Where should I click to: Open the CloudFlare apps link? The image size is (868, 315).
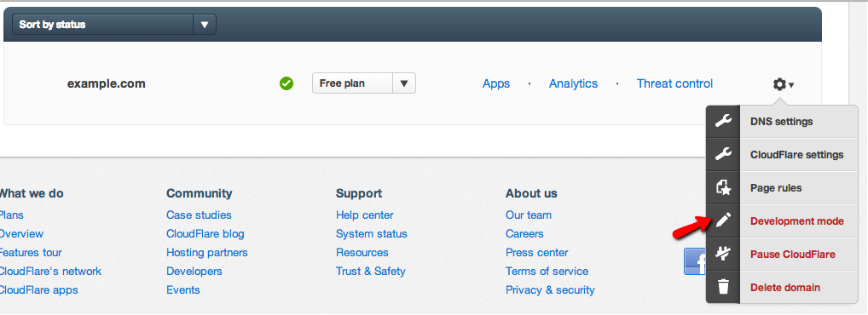pos(38,290)
